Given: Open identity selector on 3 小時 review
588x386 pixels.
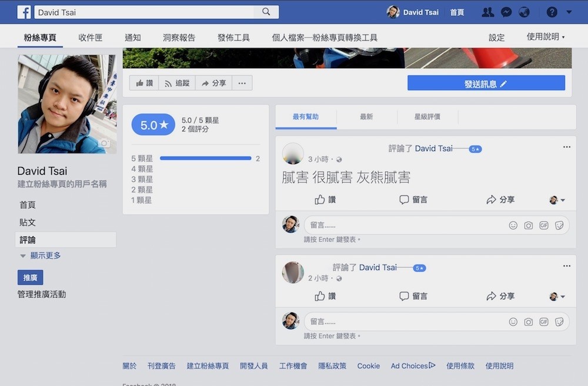Looking at the screenshot, I should click(557, 200).
